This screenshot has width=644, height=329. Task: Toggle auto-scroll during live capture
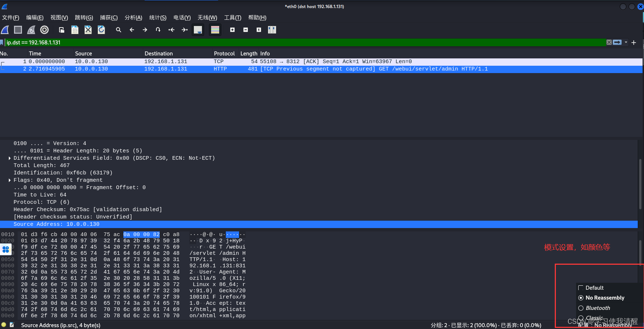pos(198,30)
